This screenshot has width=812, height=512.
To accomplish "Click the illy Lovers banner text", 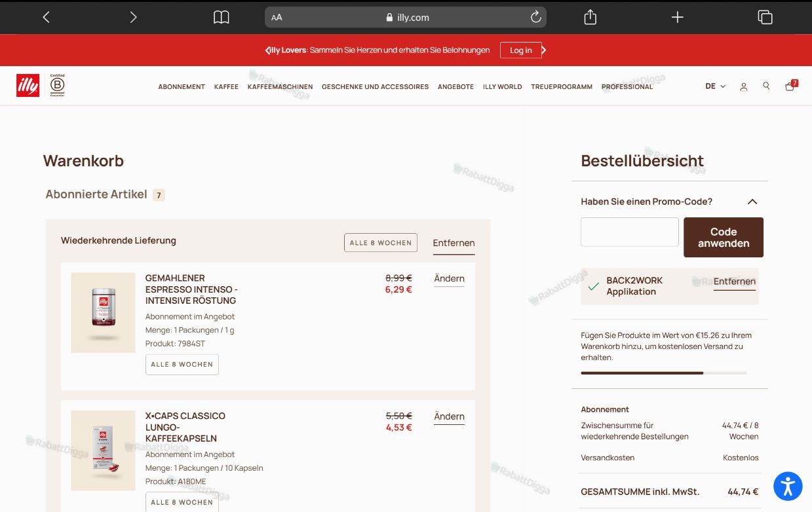I will [380, 50].
